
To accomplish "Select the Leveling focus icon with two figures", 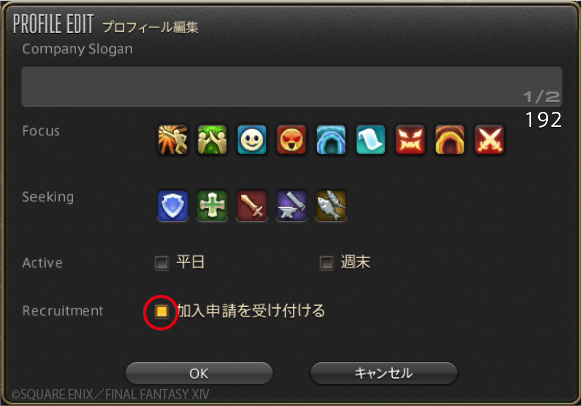I will (x=212, y=140).
